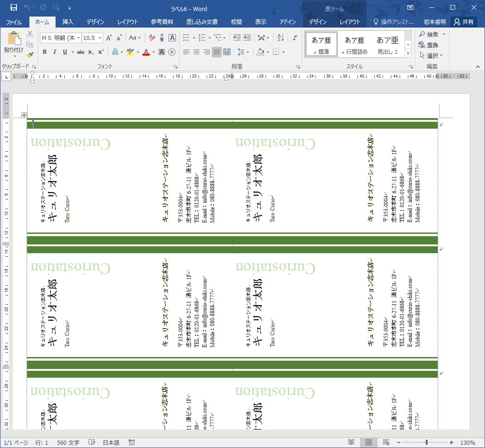Image resolution: width=485 pixels, height=448 pixels.
Task: Open the ファイル tab
Action: point(13,22)
